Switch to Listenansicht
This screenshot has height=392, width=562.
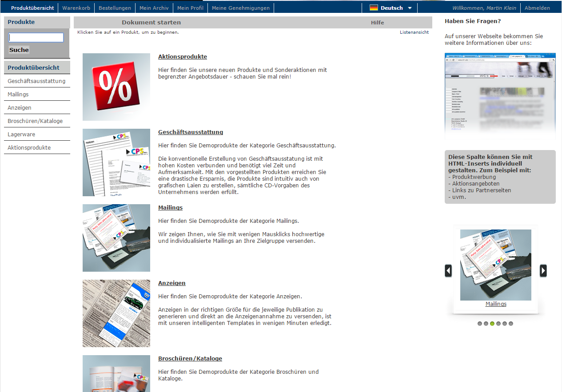click(414, 32)
